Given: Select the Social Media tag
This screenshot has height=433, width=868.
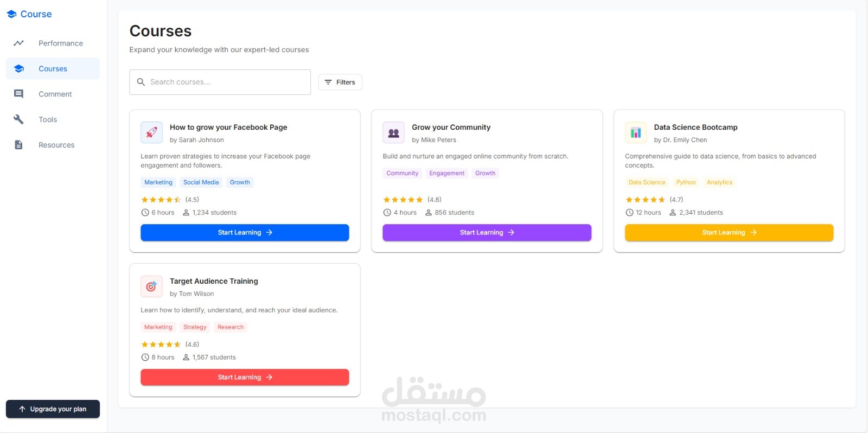Looking at the screenshot, I should coord(201,182).
